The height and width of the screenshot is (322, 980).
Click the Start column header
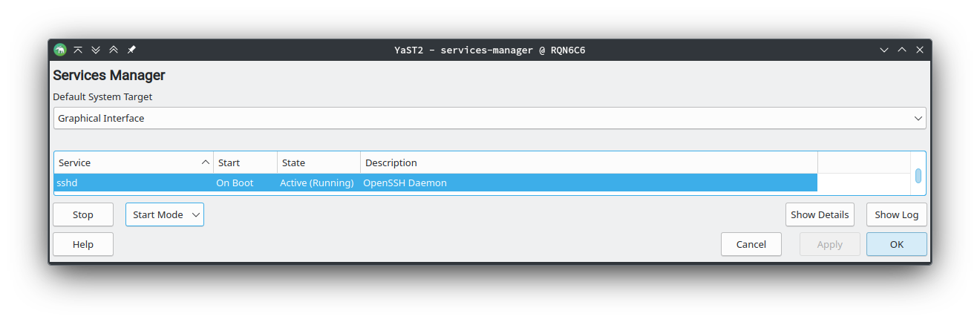[245, 162]
